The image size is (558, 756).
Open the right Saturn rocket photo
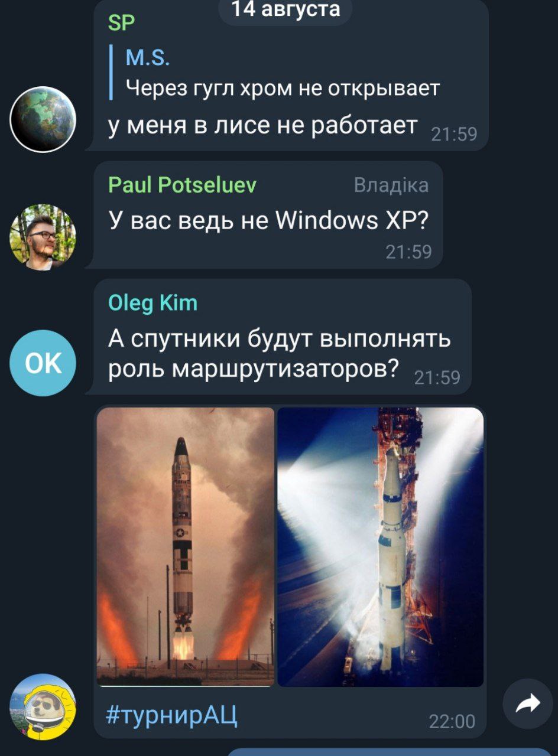[x=381, y=547]
